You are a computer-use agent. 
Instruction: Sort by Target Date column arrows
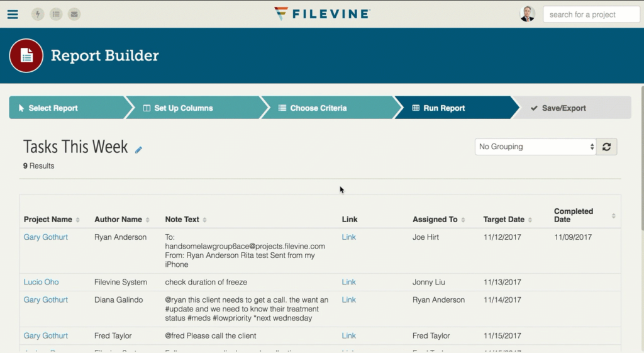(x=530, y=220)
